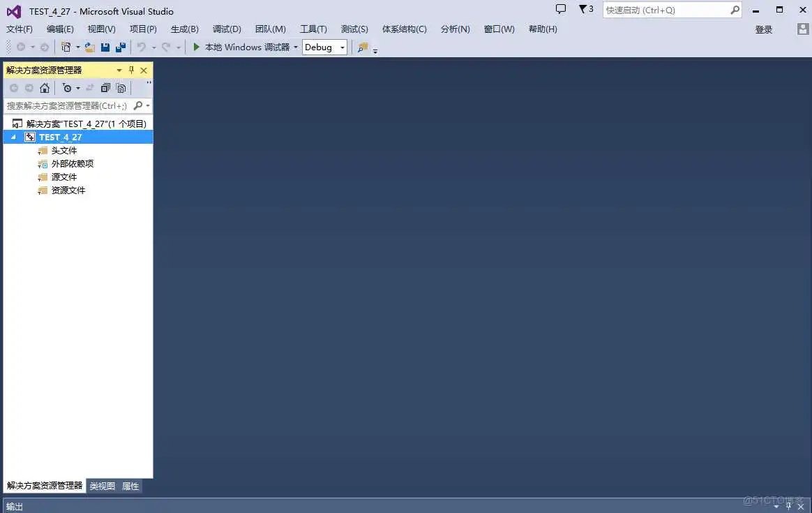Open the 本地 Windows 调试器 dropdown arrow
The height and width of the screenshot is (513, 812).
click(x=296, y=47)
